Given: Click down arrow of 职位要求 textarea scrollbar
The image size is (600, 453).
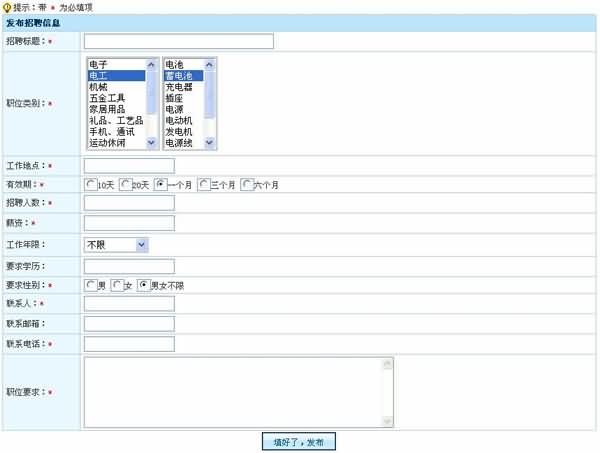Looking at the screenshot, I should pyautogui.click(x=388, y=423).
